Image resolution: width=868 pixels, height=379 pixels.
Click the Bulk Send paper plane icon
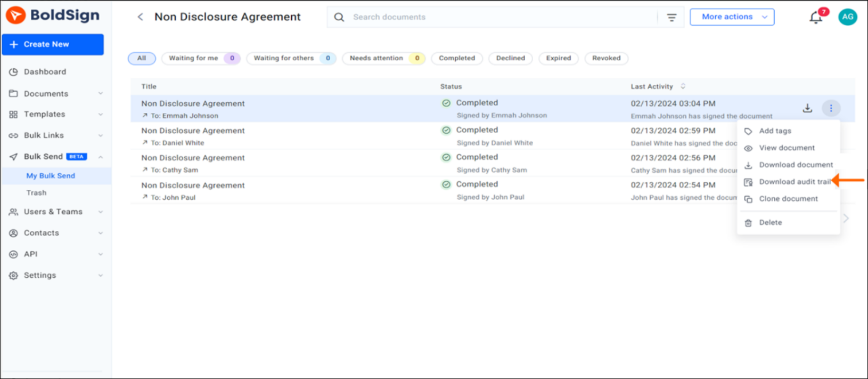[x=13, y=157]
